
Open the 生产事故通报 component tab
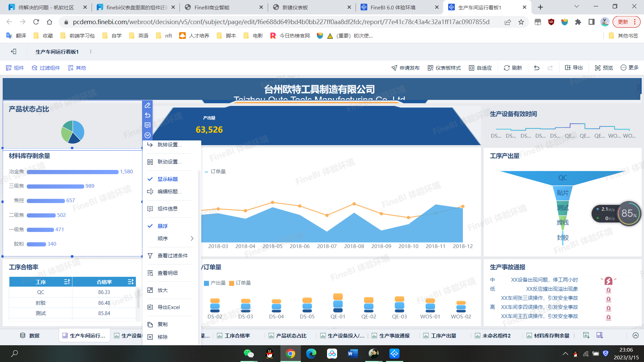coord(391,336)
